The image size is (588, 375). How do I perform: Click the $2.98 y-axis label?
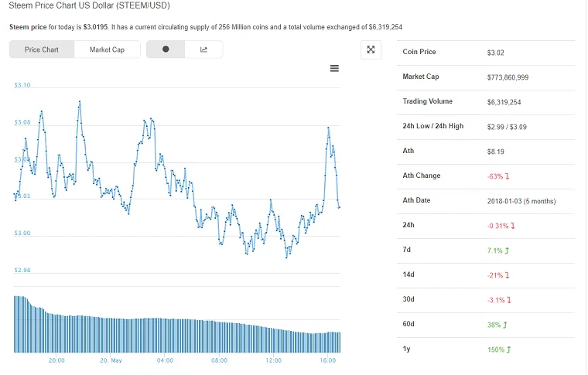(x=22, y=270)
